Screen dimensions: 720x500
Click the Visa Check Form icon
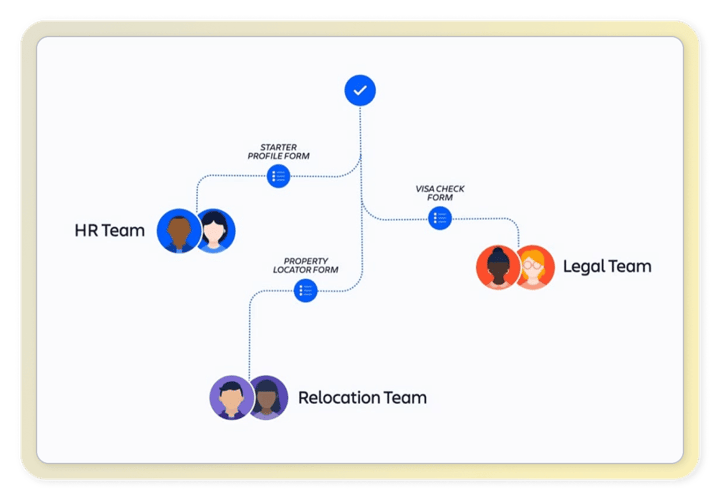[x=440, y=218]
